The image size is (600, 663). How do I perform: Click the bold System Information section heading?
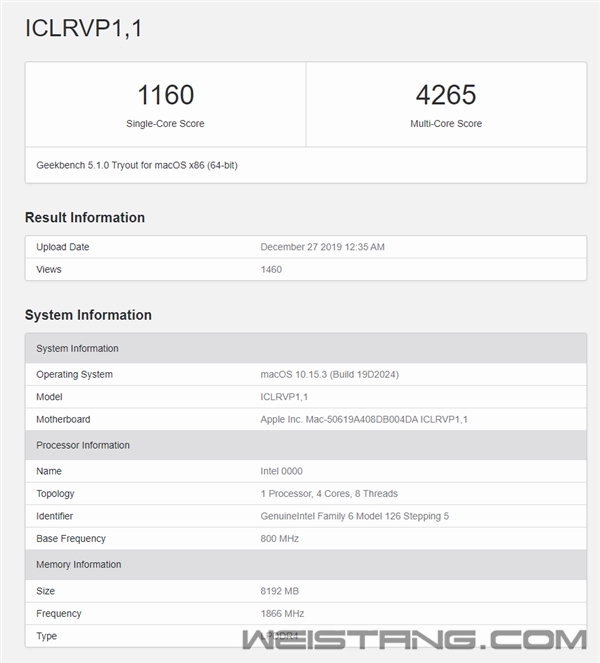point(88,315)
